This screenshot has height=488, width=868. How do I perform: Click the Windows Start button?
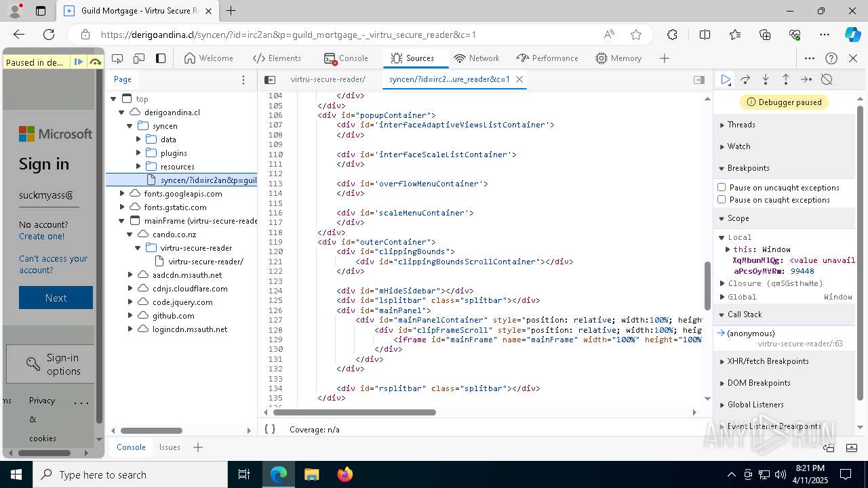click(x=16, y=474)
